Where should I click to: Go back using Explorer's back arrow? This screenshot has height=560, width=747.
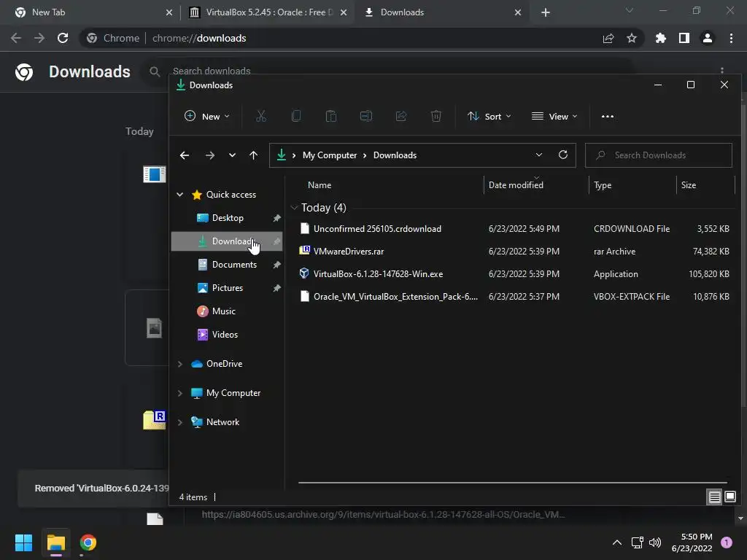(x=185, y=155)
